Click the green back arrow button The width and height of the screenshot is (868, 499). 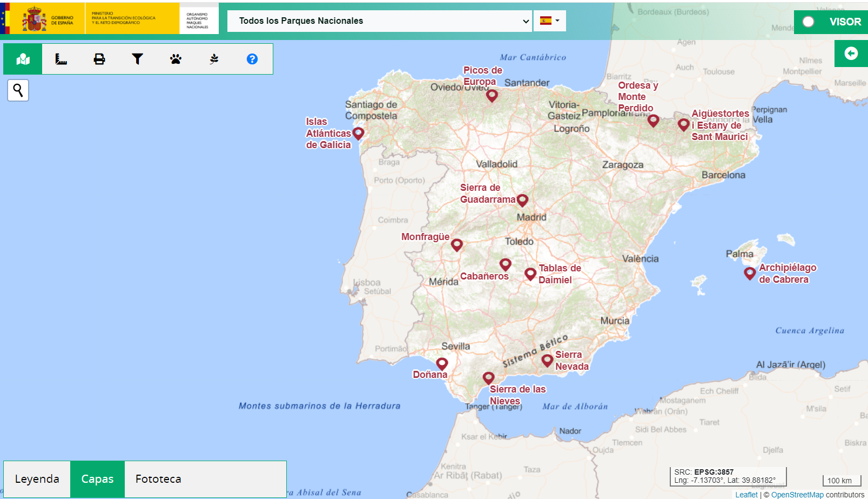[x=851, y=54]
